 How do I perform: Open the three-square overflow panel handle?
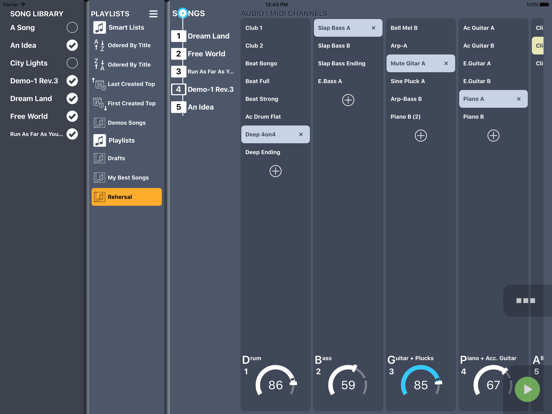click(526, 300)
